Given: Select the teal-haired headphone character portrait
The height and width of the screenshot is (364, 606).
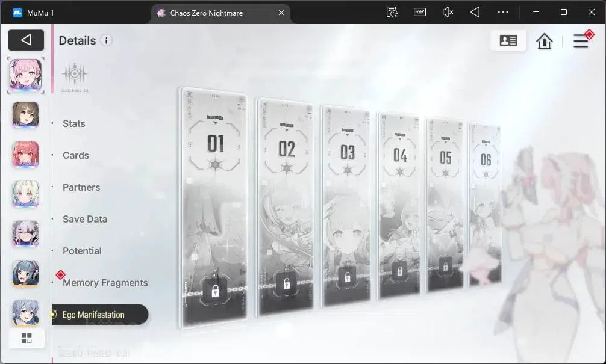Looking at the screenshot, I should click(x=25, y=273).
